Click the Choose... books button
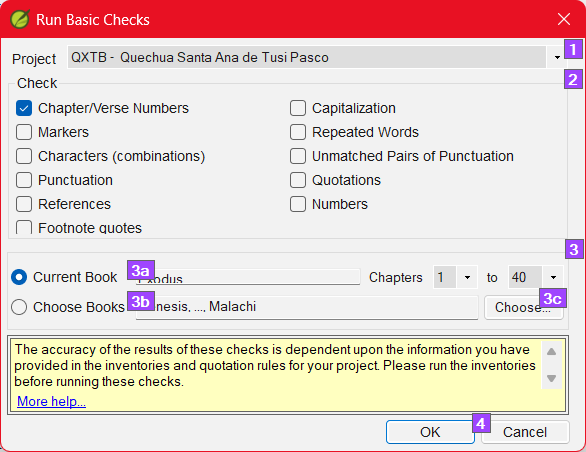The width and height of the screenshot is (586, 452). pos(524,307)
